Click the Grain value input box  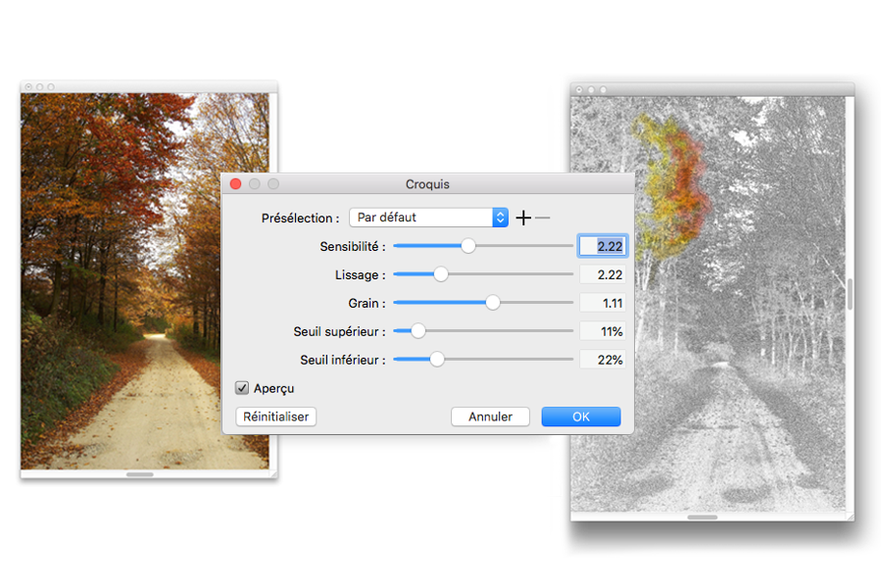tap(602, 303)
